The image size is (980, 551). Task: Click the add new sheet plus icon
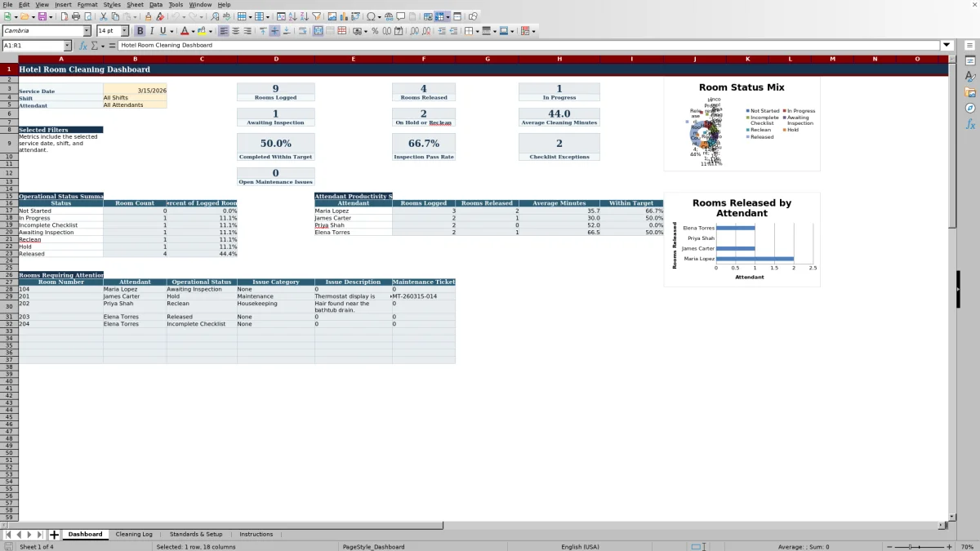pyautogui.click(x=55, y=535)
